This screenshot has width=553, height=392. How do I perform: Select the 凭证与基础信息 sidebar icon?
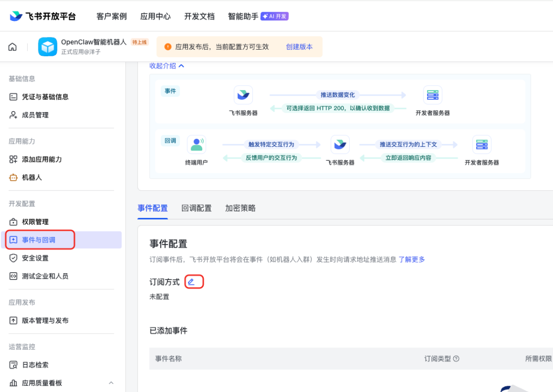click(x=14, y=96)
